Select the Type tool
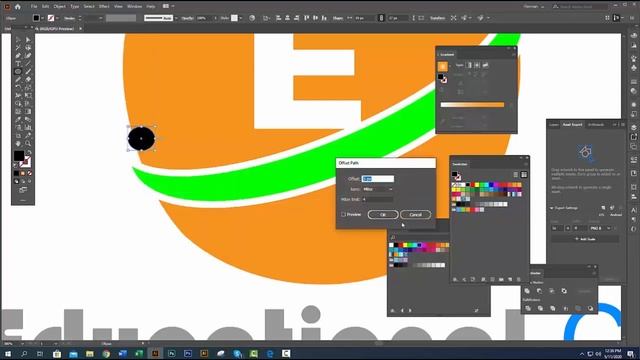 tap(18, 64)
